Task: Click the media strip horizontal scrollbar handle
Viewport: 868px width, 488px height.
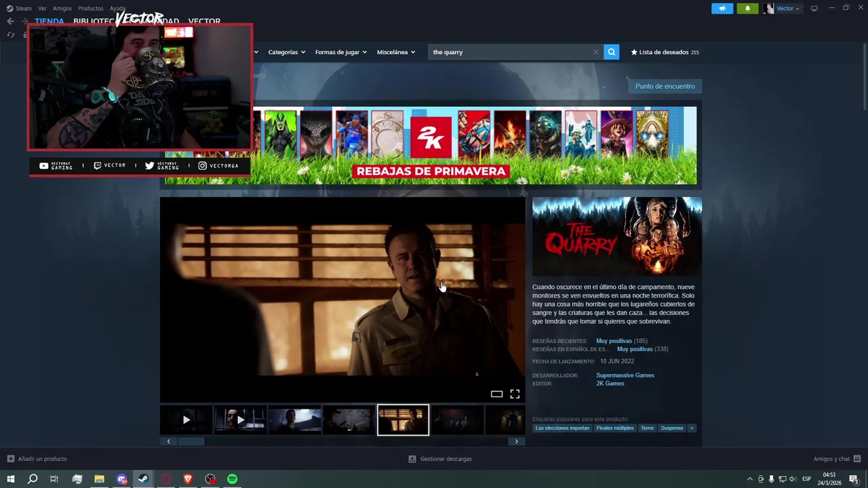Action: 191,441
